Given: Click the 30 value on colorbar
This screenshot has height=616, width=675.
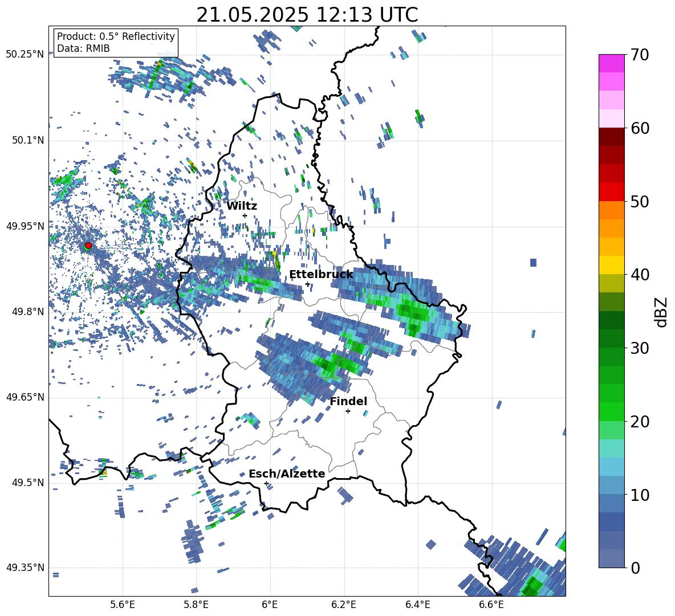Looking at the screenshot, I should point(639,348).
